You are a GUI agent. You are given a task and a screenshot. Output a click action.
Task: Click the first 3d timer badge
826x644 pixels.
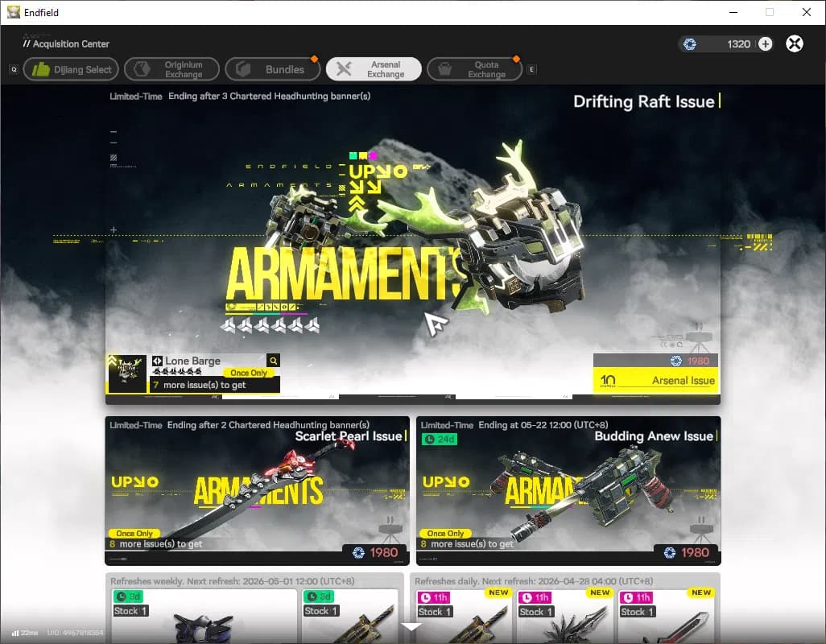pos(129,597)
